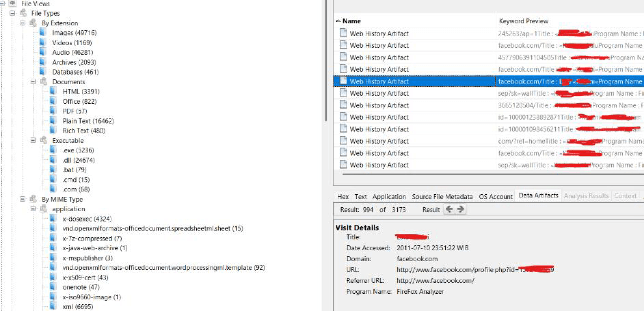Go to previous result arrow

click(x=449, y=209)
